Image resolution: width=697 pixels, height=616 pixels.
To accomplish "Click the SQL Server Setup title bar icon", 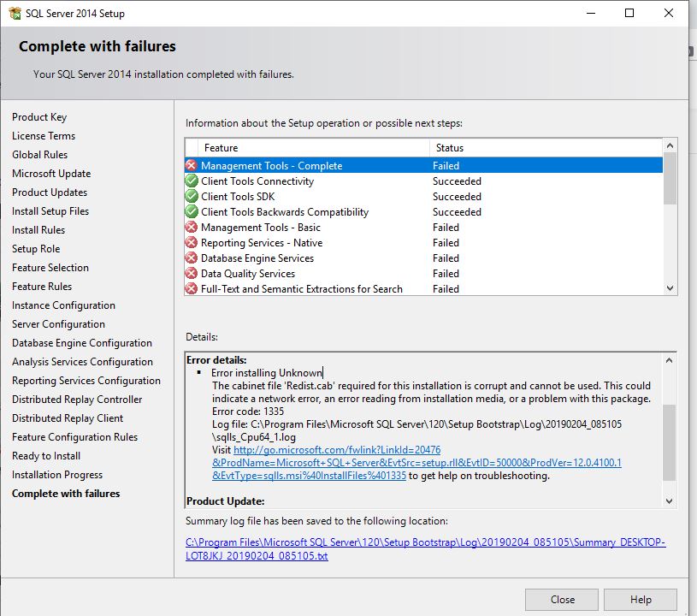I will click(x=15, y=14).
